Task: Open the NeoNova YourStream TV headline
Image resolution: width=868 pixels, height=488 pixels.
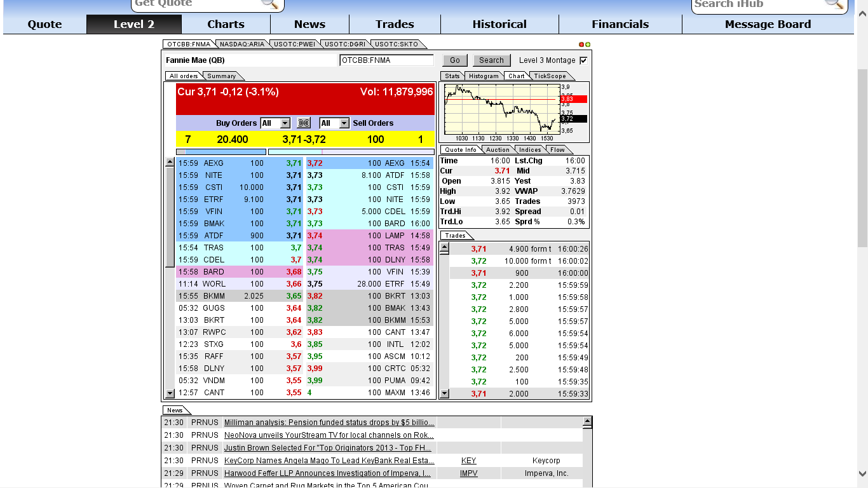Action: click(329, 435)
